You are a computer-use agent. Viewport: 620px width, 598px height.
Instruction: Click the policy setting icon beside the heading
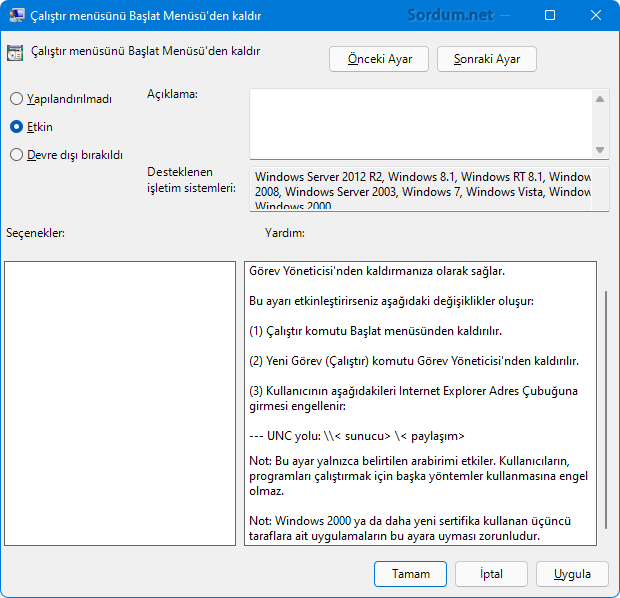pos(15,53)
